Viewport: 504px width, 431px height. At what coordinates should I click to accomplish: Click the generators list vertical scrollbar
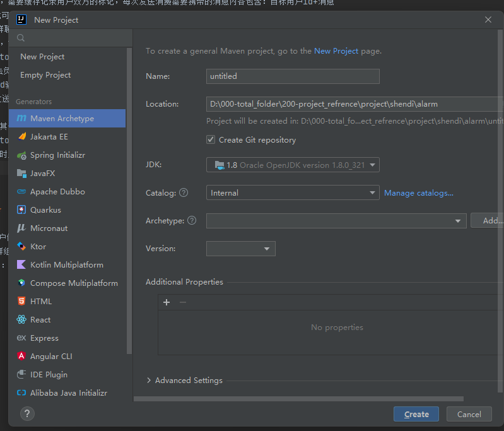(x=129, y=201)
